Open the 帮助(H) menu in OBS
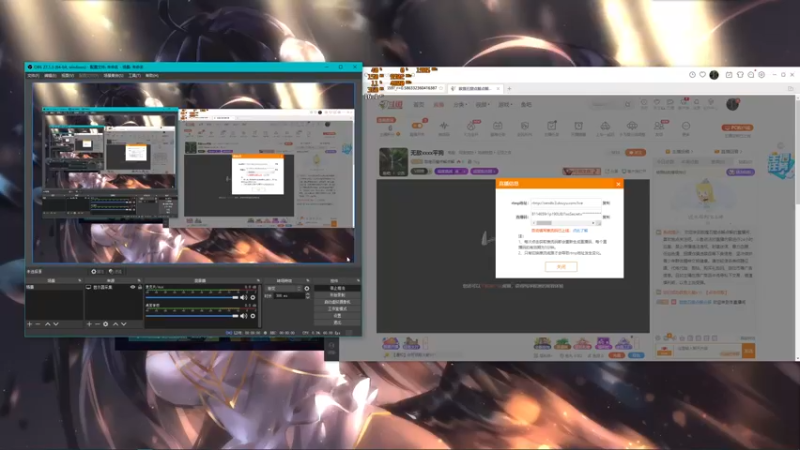The image size is (800, 450). (152, 76)
